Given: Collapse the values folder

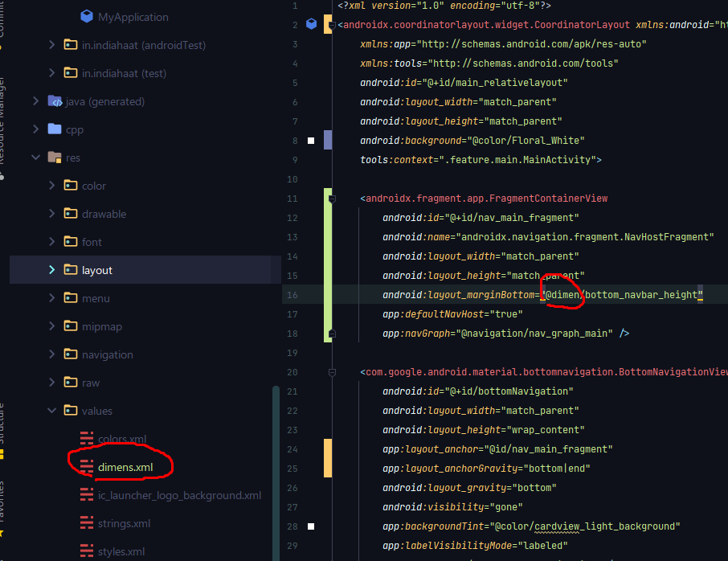Looking at the screenshot, I should click(51, 411).
